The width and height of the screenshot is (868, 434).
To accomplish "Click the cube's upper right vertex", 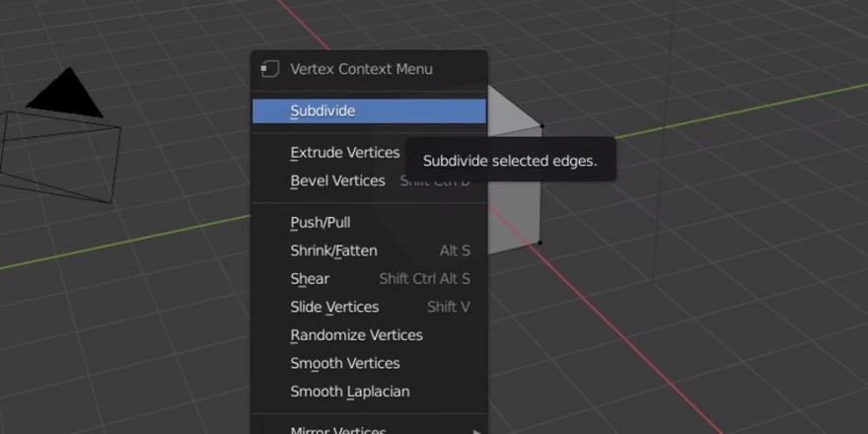I will tap(542, 126).
